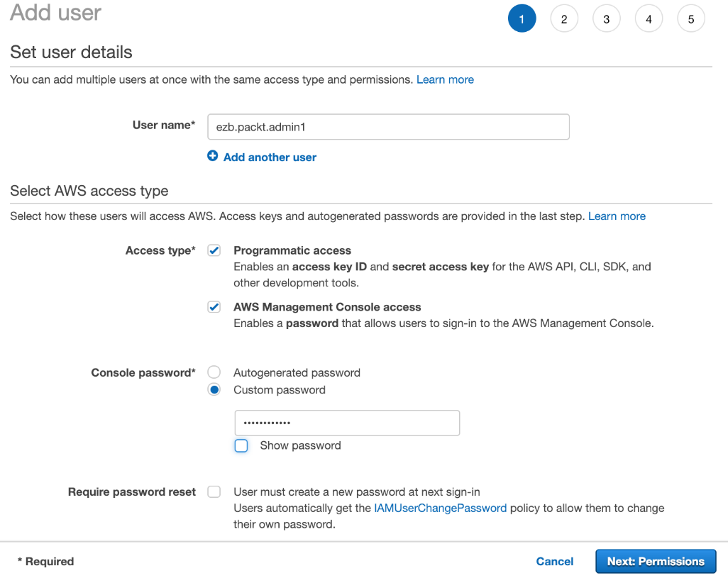Enable the Require password reset checkbox
The image size is (728, 578).
click(214, 491)
